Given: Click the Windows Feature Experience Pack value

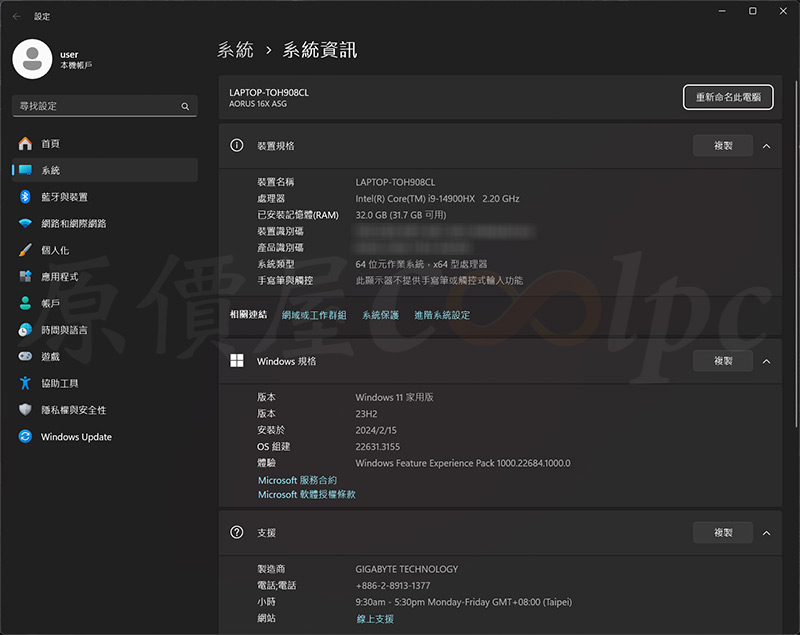Looking at the screenshot, I should (463, 463).
